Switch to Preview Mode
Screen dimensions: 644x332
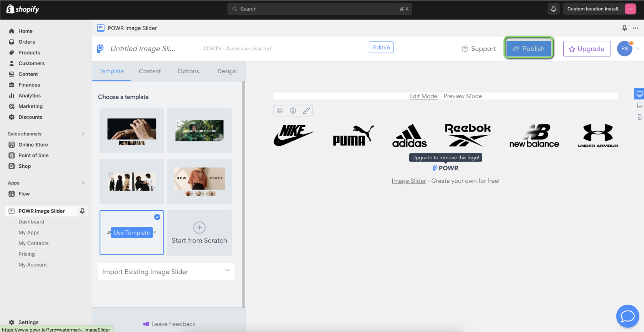click(x=463, y=96)
